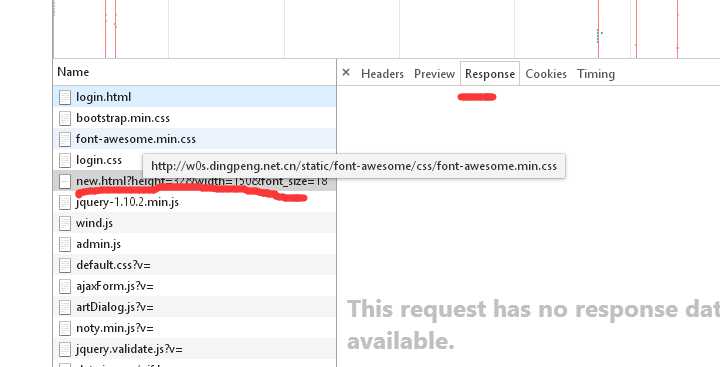
Task: Open the Headers tab
Action: point(382,74)
